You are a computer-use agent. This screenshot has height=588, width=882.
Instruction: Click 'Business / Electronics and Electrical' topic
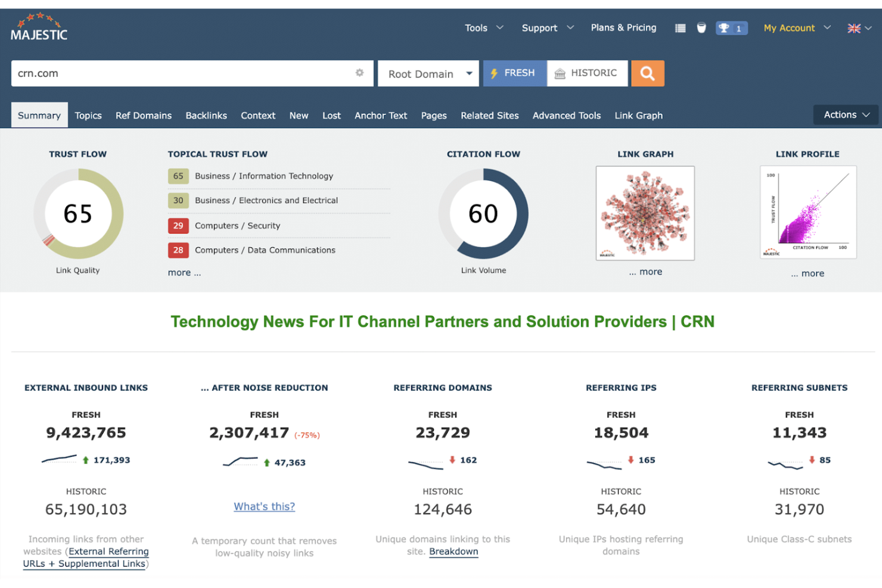[266, 201]
